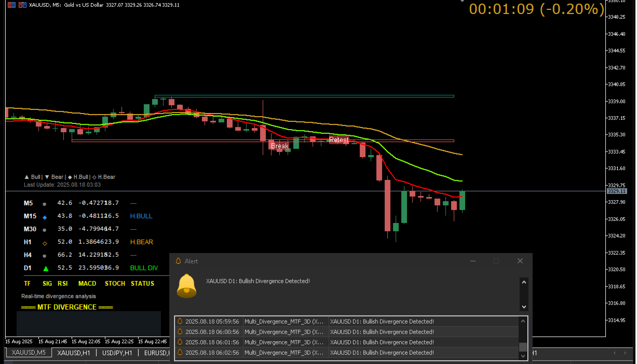Viewport: 637px width, 364px height.
Task: Click the Break label on the chart
Action: point(279,146)
